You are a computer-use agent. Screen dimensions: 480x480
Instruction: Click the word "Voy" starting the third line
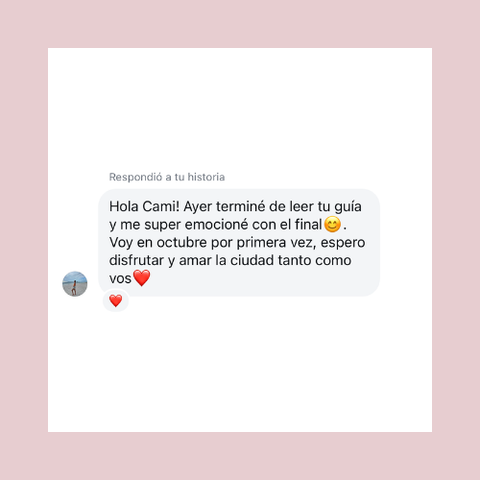121,243
